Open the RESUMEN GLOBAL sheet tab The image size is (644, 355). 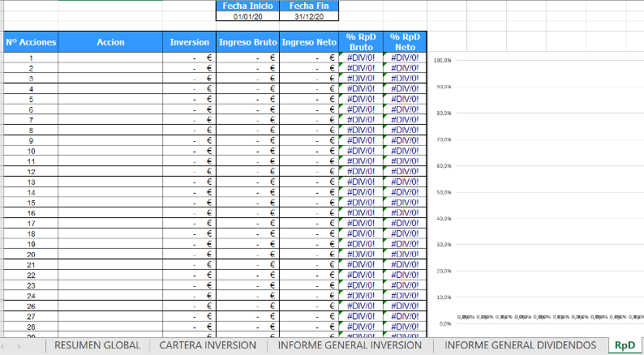click(97, 345)
